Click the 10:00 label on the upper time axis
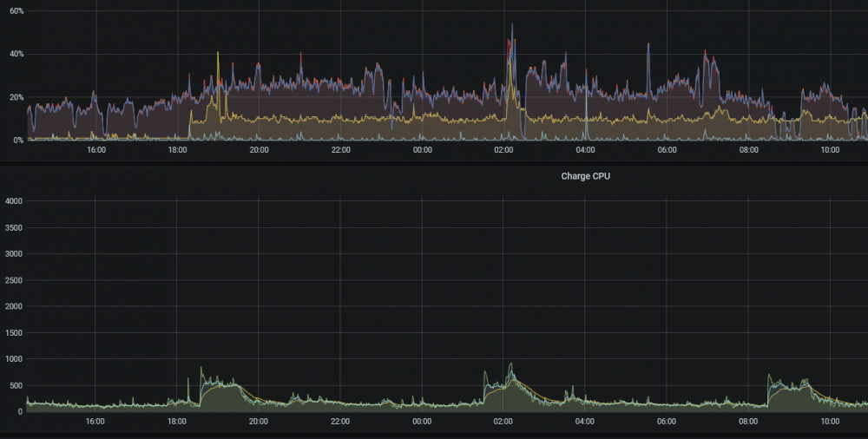868x439 pixels. tap(830, 150)
